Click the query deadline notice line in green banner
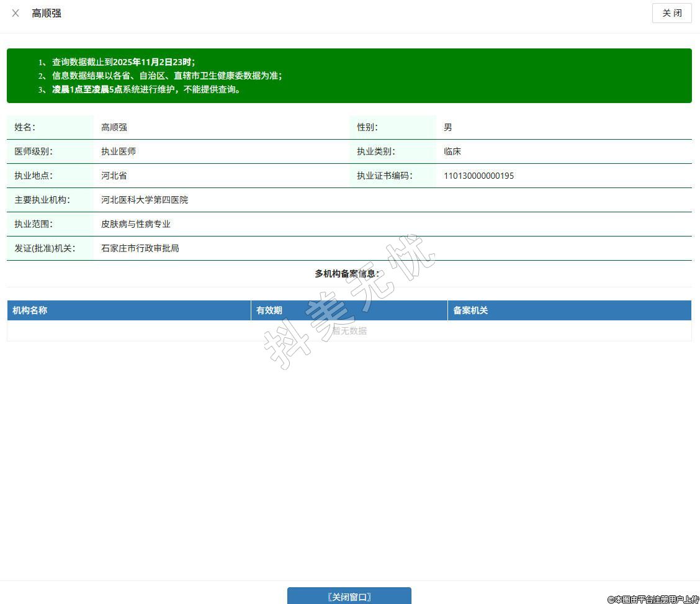This screenshot has width=700, height=604. click(123, 62)
